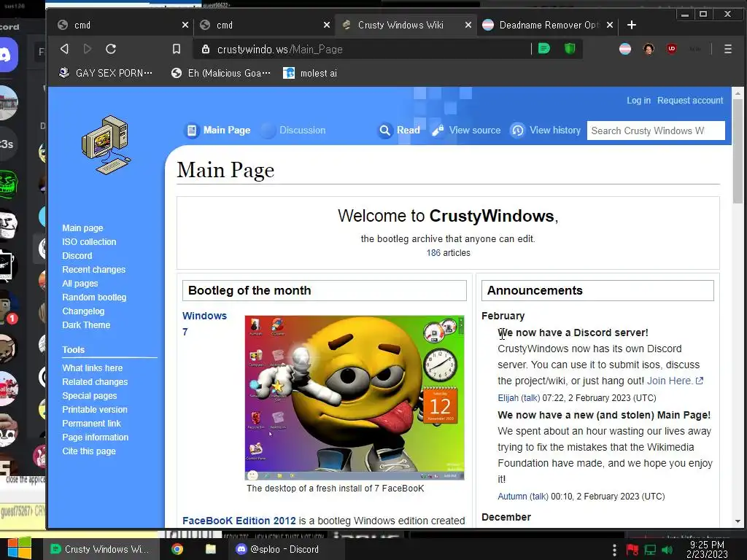Open the 186 articles count link
Image resolution: width=747 pixels, height=560 pixels.
click(x=433, y=253)
